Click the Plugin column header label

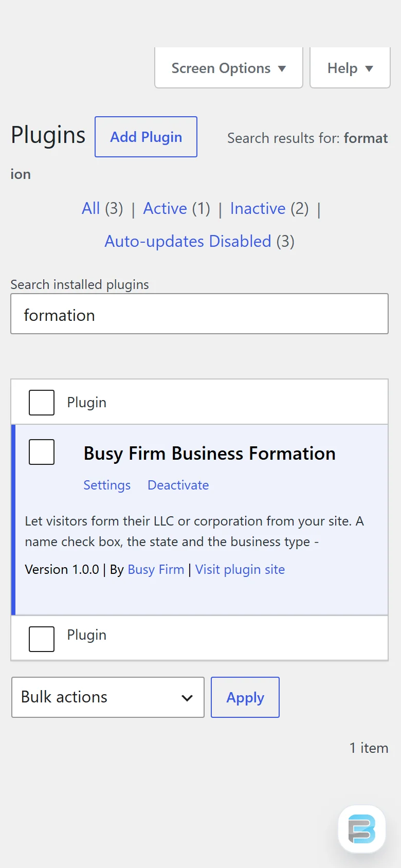pyautogui.click(x=87, y=402)
